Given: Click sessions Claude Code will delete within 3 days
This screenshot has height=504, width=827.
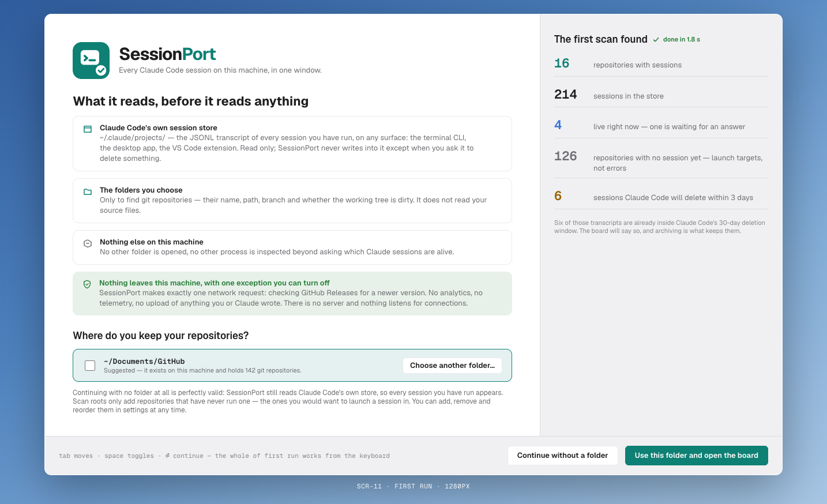Looking at the screenshot, I should pos(673,198).
